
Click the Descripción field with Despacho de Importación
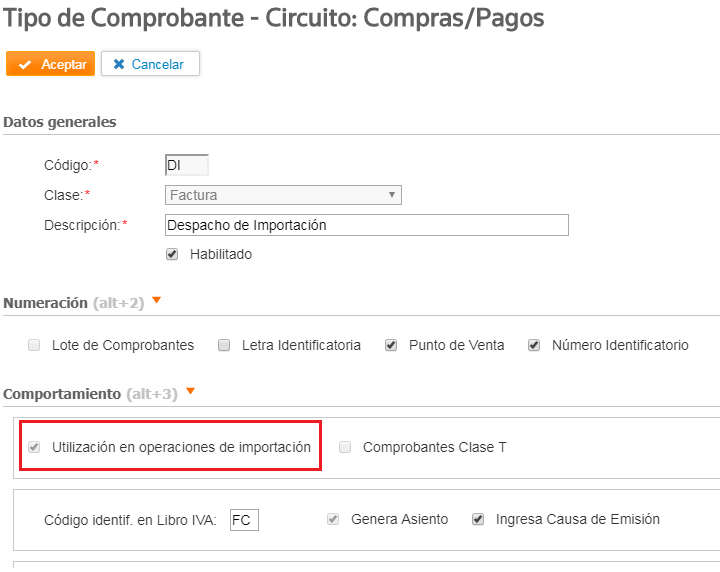367,225
